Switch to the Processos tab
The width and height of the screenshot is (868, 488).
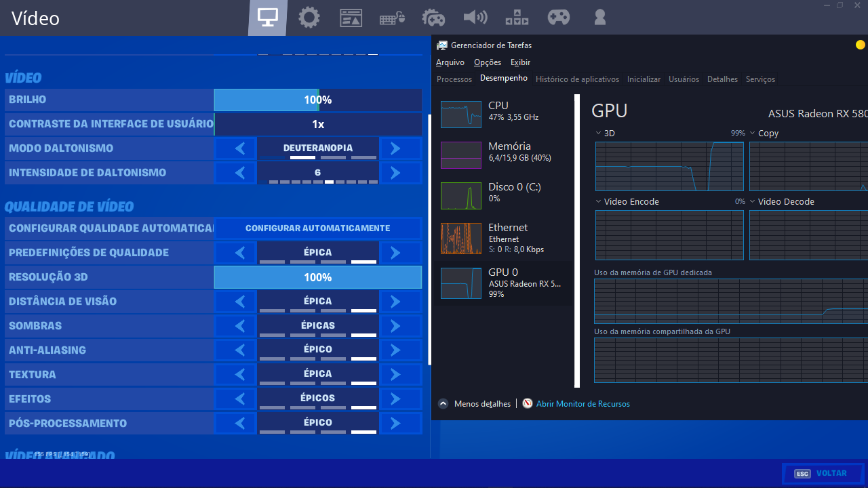point(454,79)
